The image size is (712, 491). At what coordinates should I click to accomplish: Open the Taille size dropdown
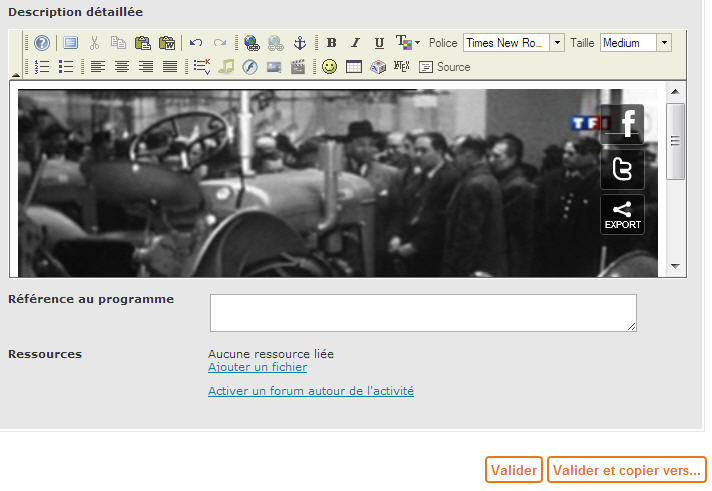(x=664, y=43)
